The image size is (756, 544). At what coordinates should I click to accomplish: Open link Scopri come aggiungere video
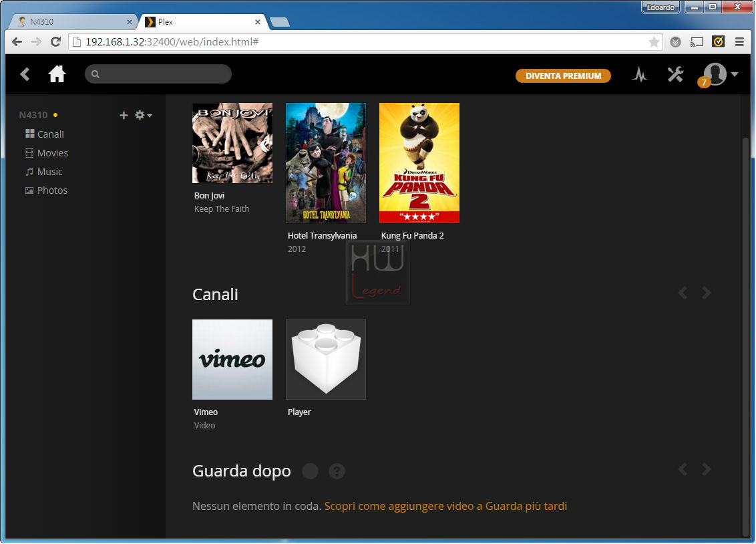[445, 506]
